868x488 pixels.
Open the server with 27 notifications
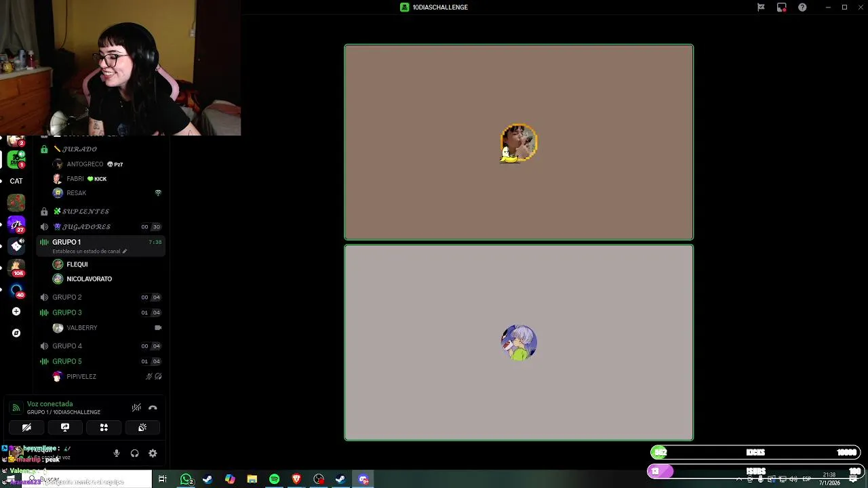click(x=16, y=224)
